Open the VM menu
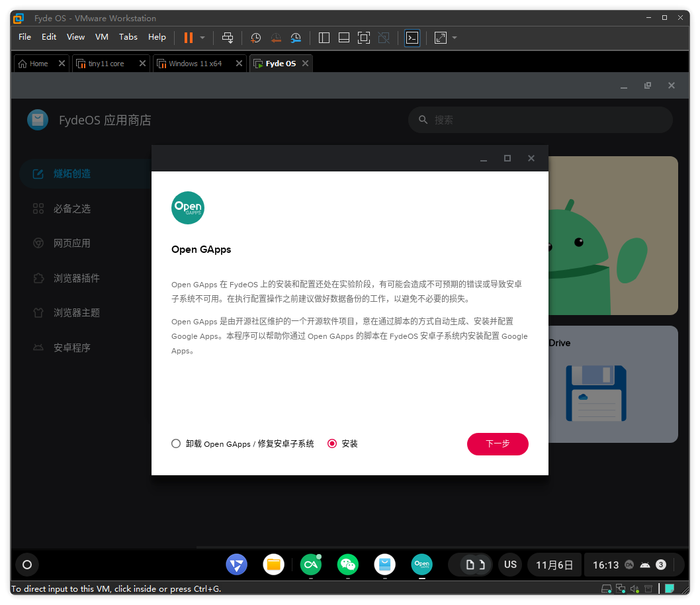 [101, 37]
